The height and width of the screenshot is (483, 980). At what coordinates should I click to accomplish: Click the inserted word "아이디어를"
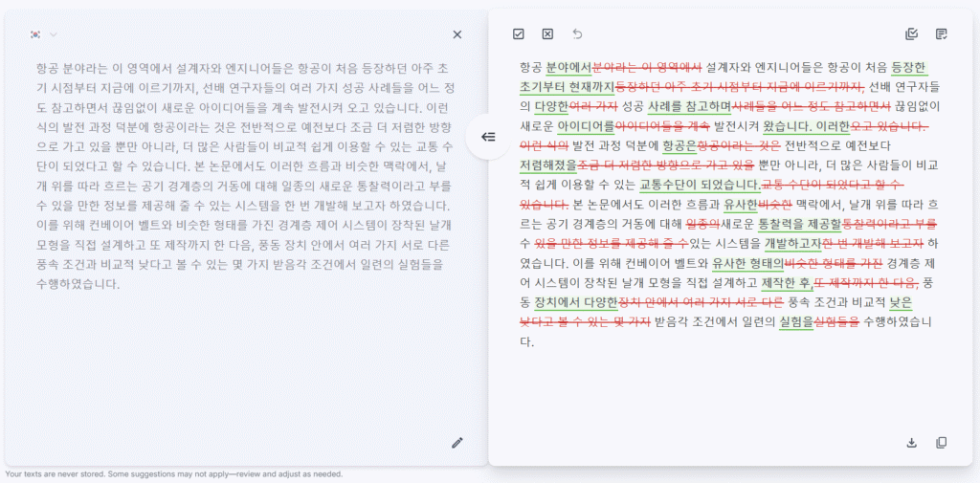point(586,126)
